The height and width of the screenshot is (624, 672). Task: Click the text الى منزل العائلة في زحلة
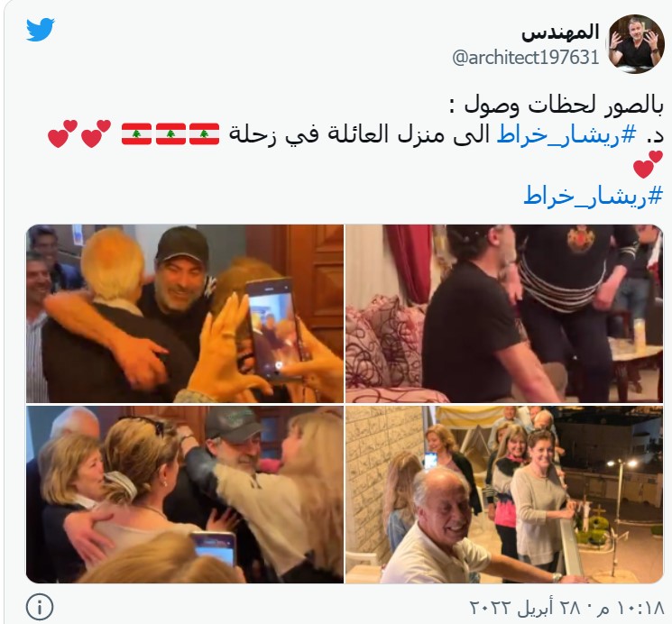(360, 134)
